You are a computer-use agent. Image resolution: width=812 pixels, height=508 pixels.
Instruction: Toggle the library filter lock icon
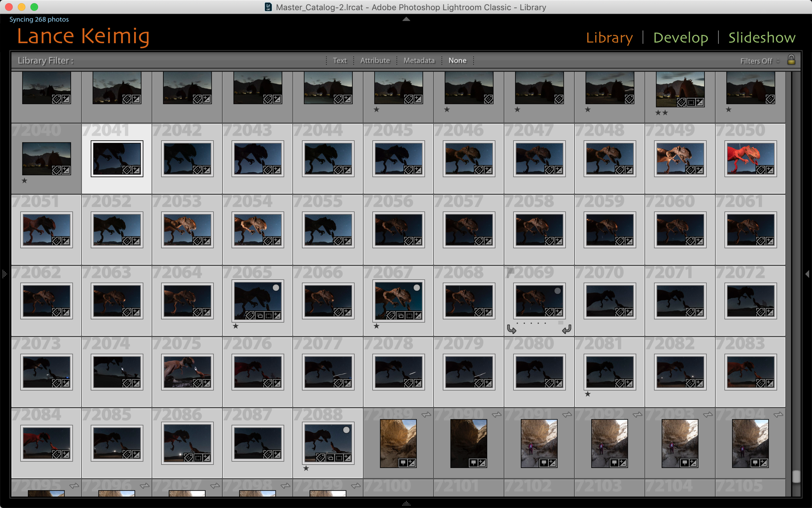coord(791,60)
